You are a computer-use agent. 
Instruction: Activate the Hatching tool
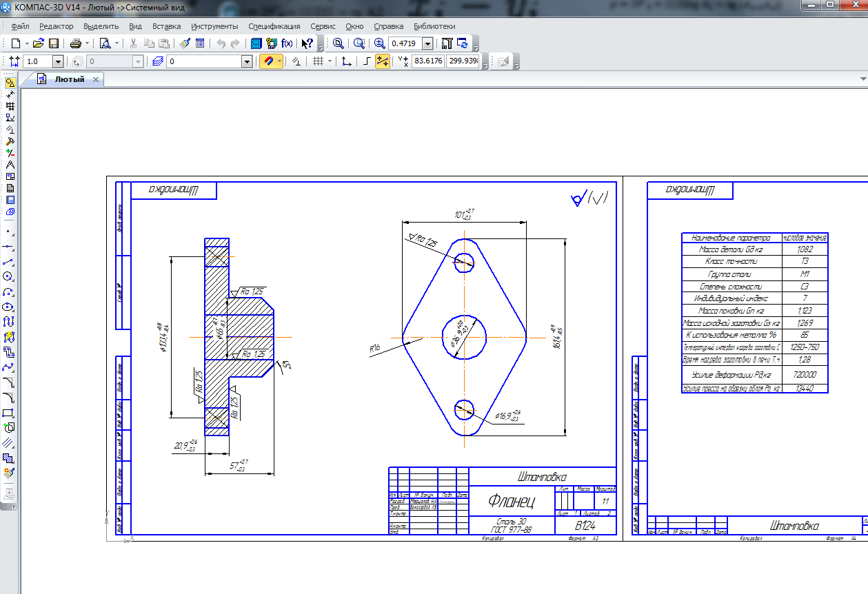point(9,458)
